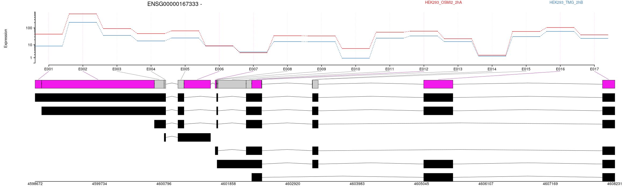The height and width of the screenshot is (188, 644).
Task: Click the blue expression line above E010
Action: tap(356, 58)
